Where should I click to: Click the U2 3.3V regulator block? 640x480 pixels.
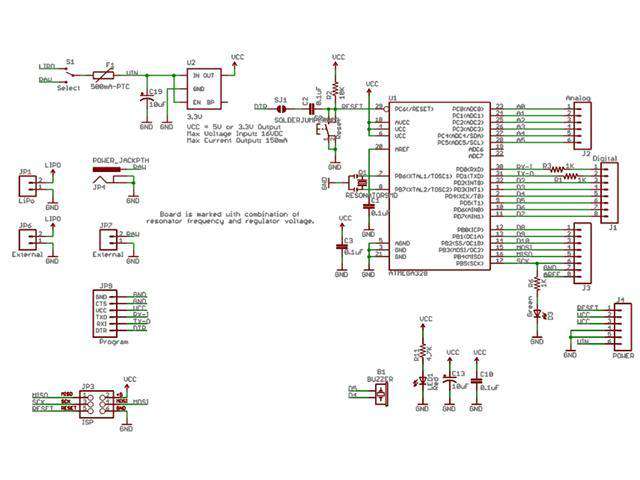click(x=203, y=90)
